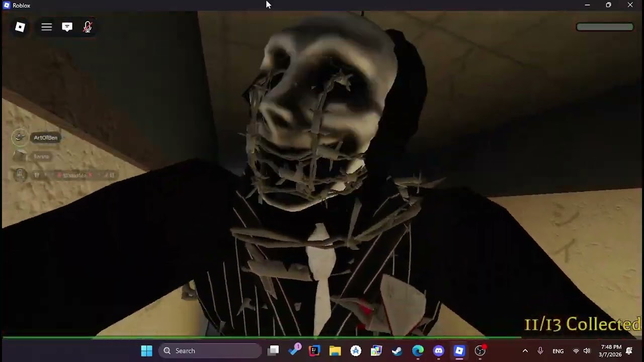Open the clock showing 7:48 PM

(611, 351)
